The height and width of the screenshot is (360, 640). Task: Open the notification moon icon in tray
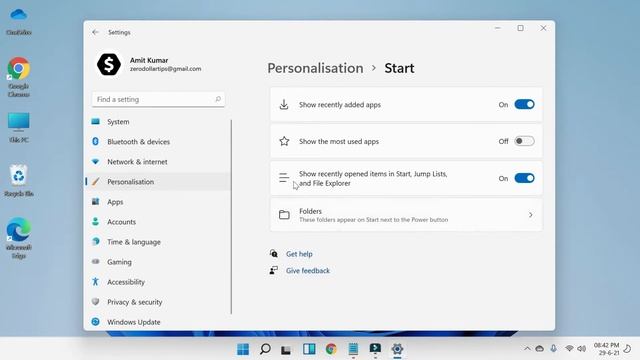(627, 349)
